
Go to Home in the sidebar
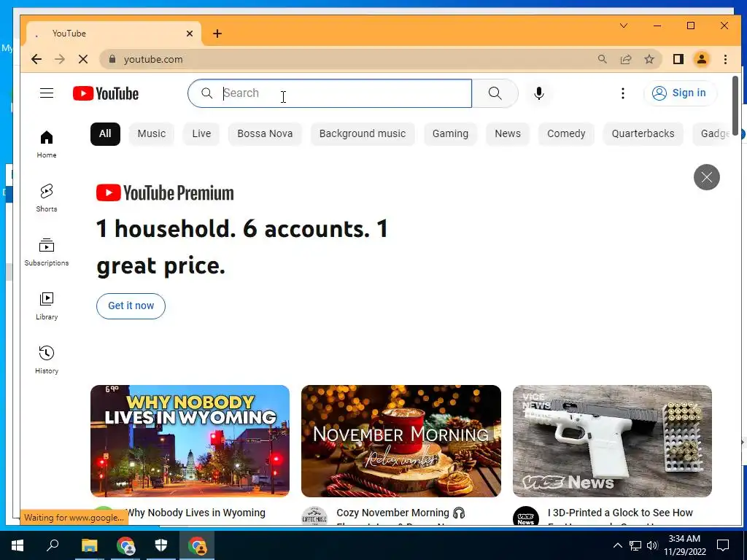click(47, 144)
